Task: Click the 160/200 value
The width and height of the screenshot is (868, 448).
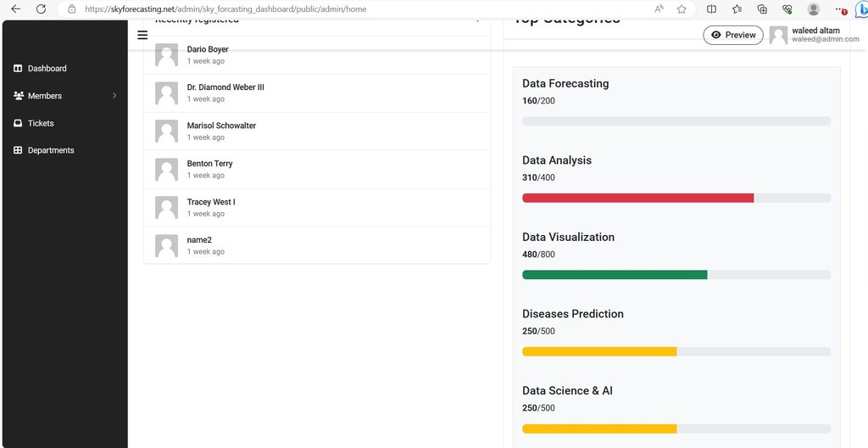Action: [x=538, y=101]
